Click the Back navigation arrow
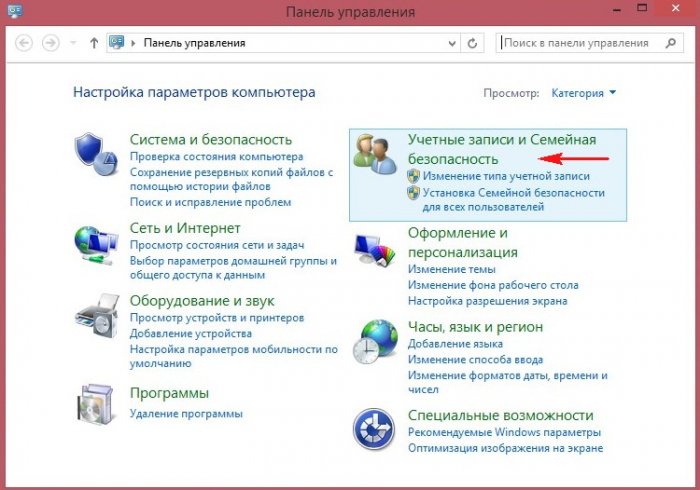The width and height of the screenshot is (700, 490). (x=24, y=44)
